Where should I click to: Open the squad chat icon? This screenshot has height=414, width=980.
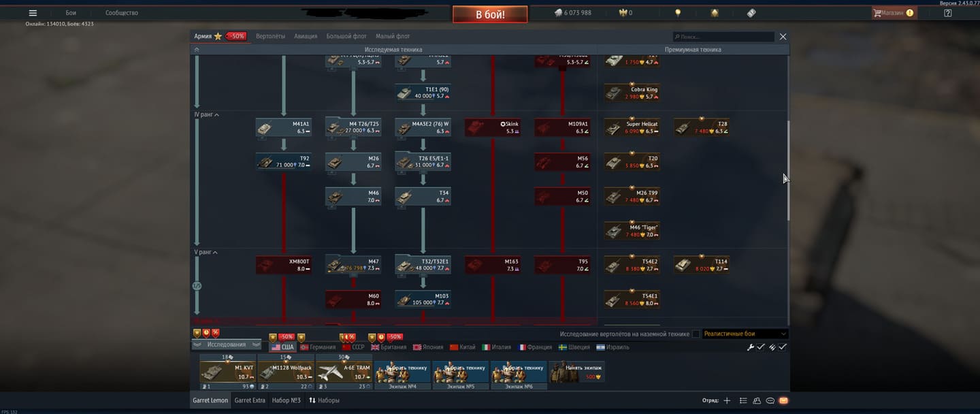770,400
